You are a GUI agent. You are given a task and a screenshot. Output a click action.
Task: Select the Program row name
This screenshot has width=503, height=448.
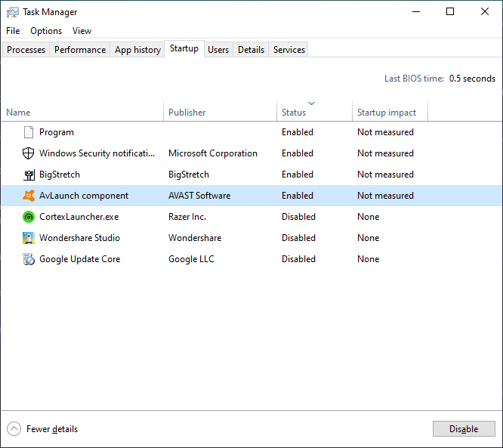click(57, 132)
